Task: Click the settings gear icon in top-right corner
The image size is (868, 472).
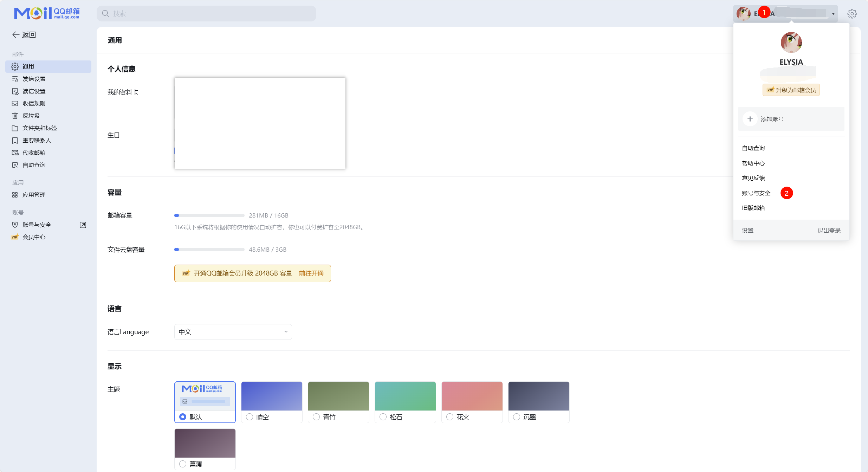Action: click(x=852, y=14)
